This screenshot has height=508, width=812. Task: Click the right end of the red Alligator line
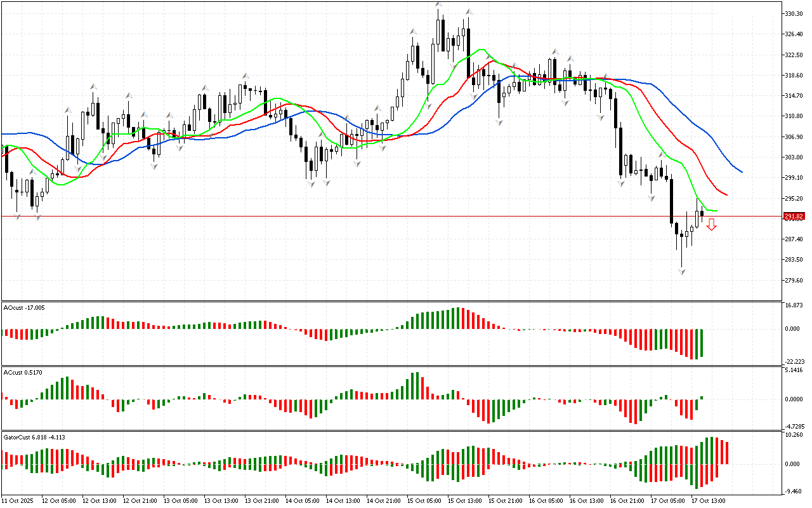726,194
